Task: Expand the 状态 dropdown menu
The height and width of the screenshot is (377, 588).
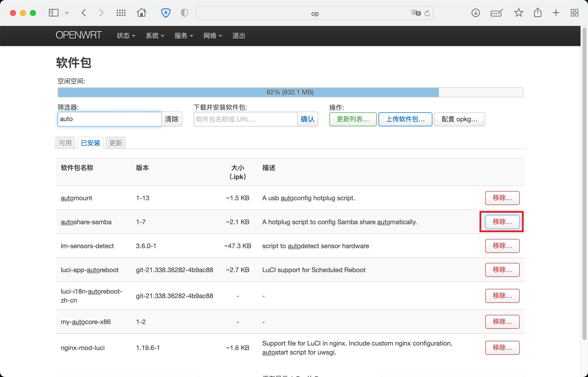Action: [x=126, y=36]
